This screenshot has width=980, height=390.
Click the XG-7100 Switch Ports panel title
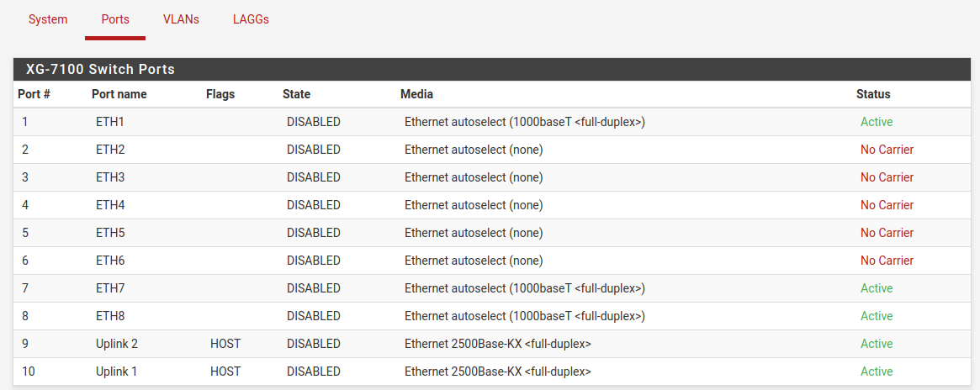[x=100, y=70]
